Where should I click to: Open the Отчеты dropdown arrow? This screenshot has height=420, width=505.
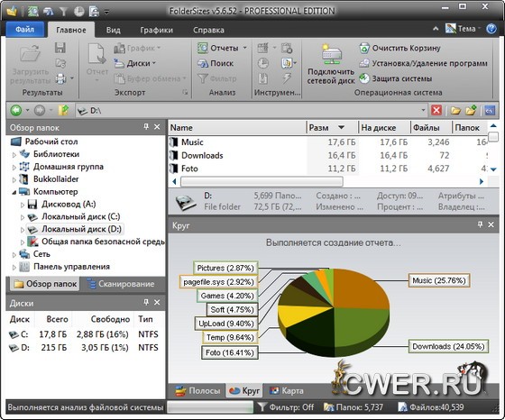pos(244,48)
